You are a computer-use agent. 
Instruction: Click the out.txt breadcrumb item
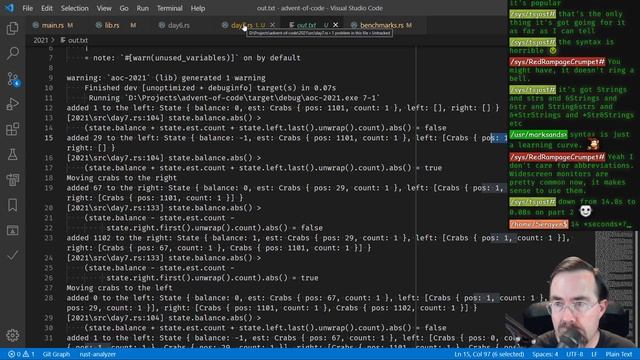pos(74,40)
